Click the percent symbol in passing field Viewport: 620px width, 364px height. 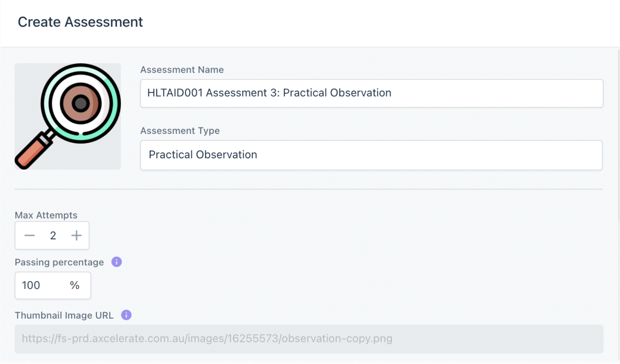click(75, 285)
